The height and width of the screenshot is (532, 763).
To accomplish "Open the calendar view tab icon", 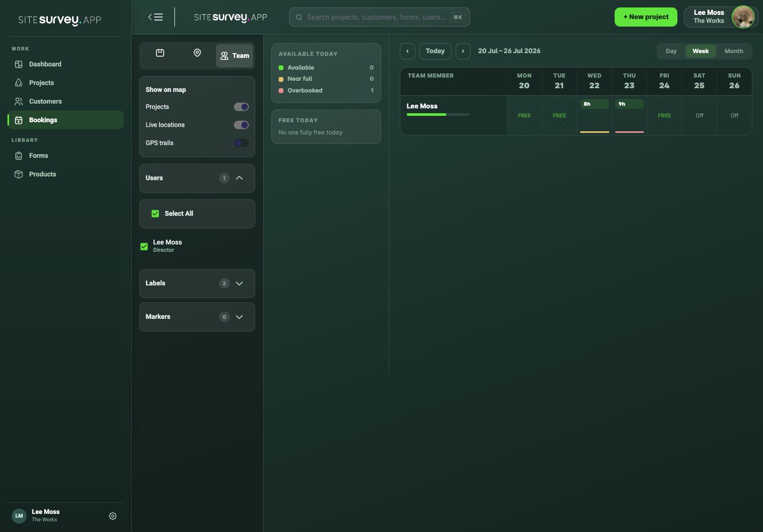I will point(160,53).
